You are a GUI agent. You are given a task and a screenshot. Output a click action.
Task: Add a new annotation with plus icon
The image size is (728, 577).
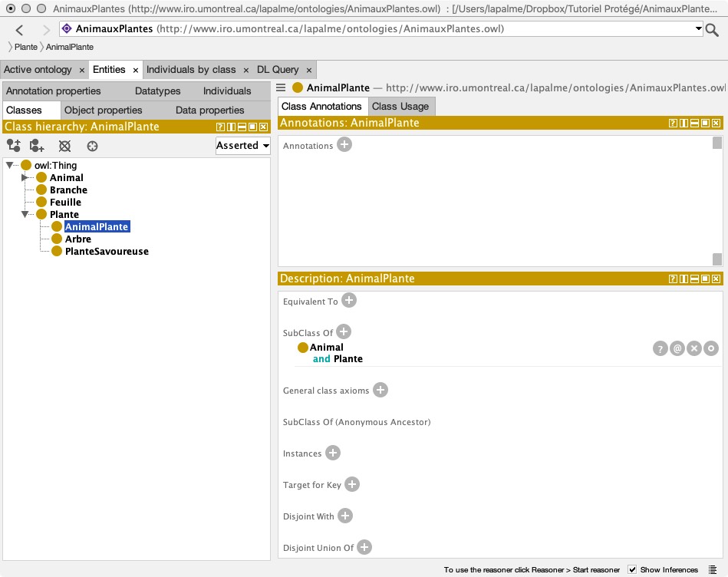pyautogui.click(x=344, y=145)
